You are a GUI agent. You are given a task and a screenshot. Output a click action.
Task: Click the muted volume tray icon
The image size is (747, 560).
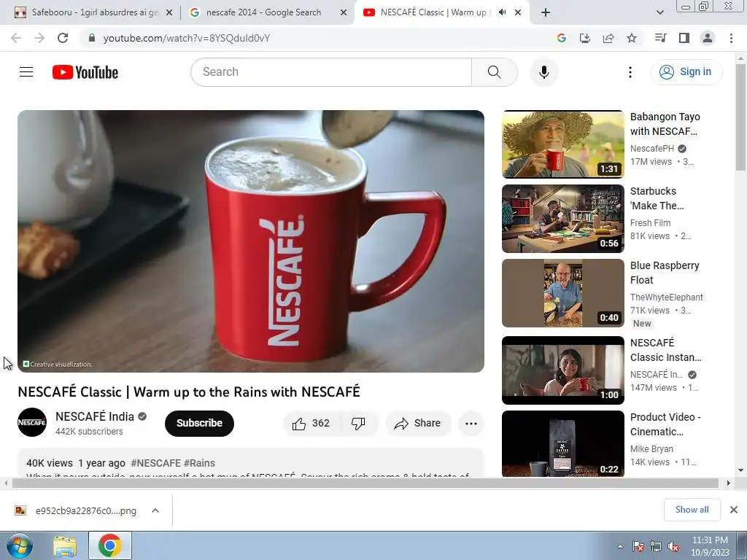click(673, 547)
